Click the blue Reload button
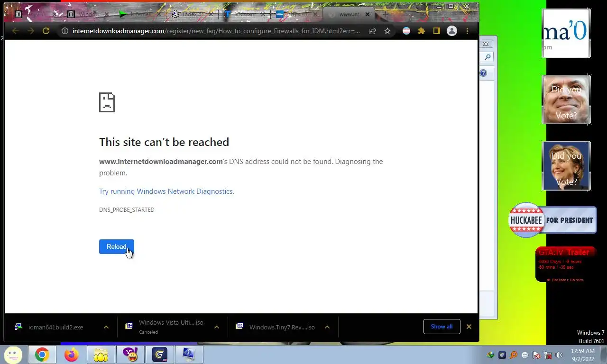The image size is (607, 364). coord(117,246)
